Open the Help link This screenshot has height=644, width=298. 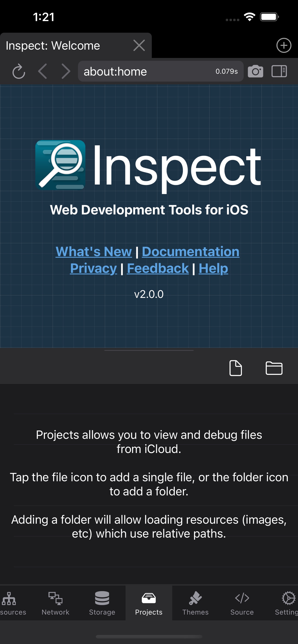(214, 268)
